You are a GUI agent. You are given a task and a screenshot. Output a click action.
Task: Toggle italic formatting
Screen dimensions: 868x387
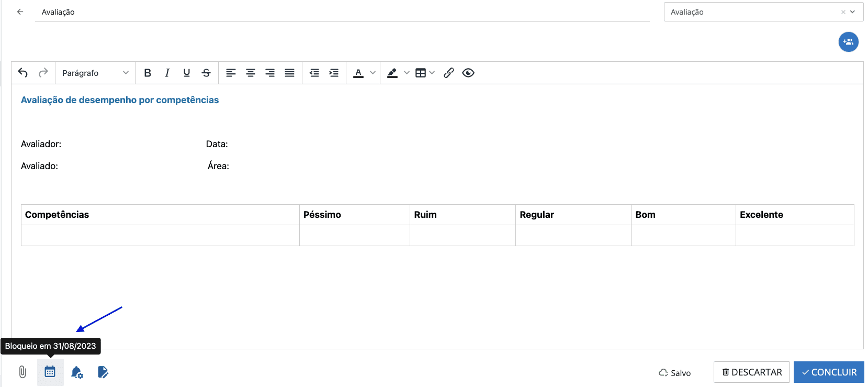167,73
